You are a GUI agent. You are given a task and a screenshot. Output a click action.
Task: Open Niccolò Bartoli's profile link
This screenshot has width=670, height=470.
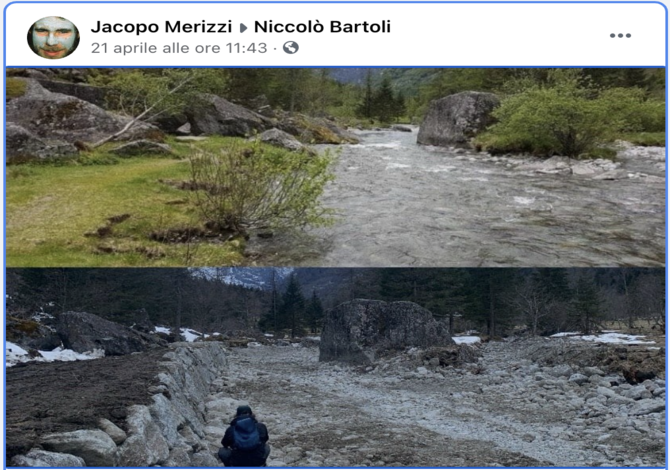coord(322,26)
